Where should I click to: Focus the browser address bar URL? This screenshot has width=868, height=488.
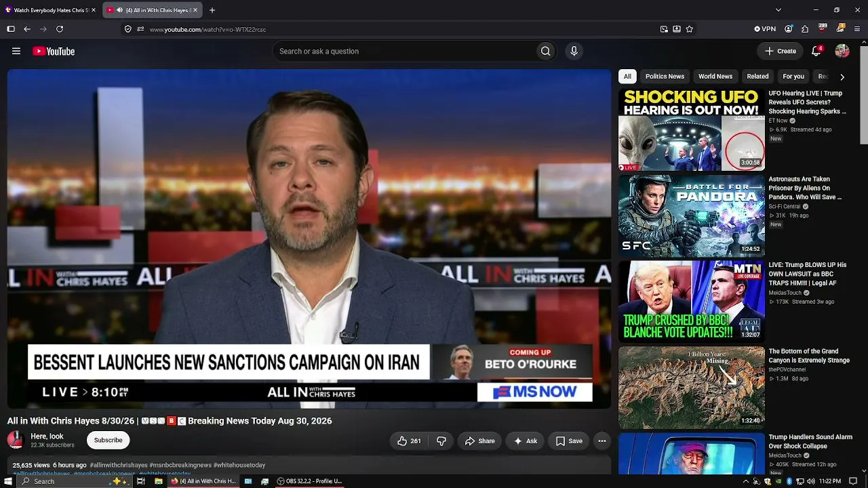(x=208, y=30)
